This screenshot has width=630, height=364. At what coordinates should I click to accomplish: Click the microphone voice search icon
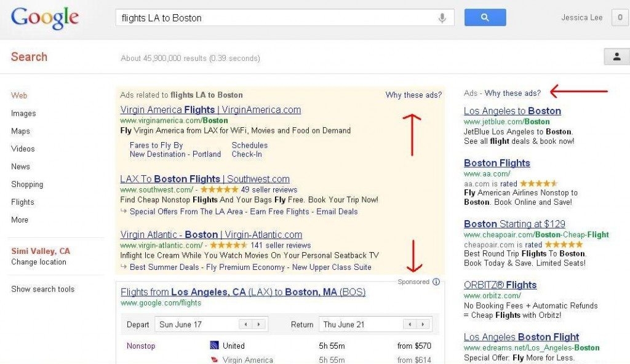(x=442, y=18)
